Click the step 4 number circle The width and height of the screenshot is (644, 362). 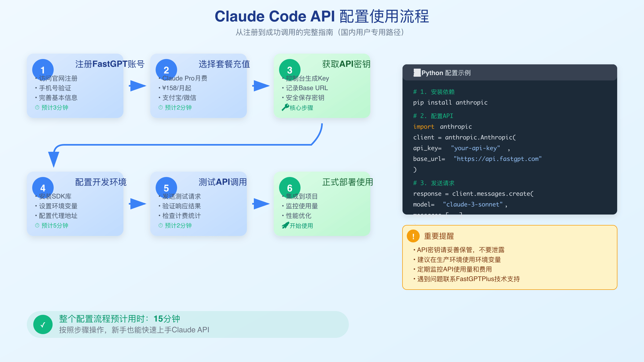coord(43,188)
